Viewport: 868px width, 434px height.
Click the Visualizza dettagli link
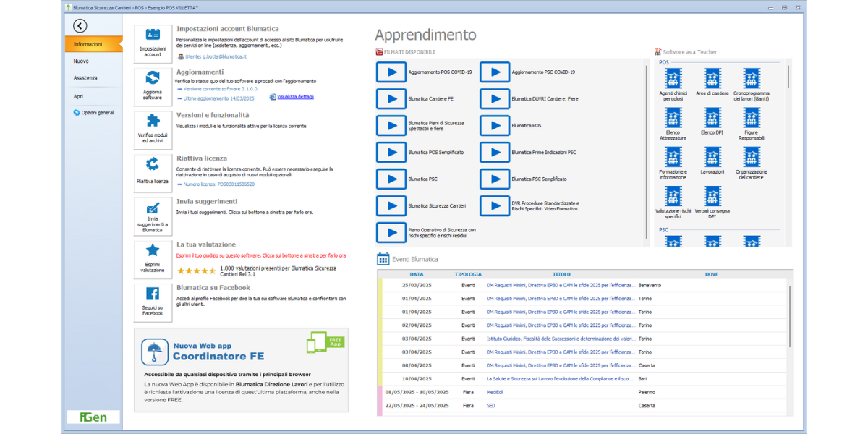(295, 97)
